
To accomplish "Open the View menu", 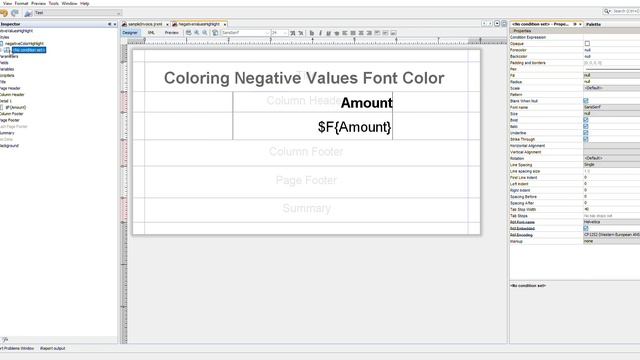I will [x=7, y=3].
